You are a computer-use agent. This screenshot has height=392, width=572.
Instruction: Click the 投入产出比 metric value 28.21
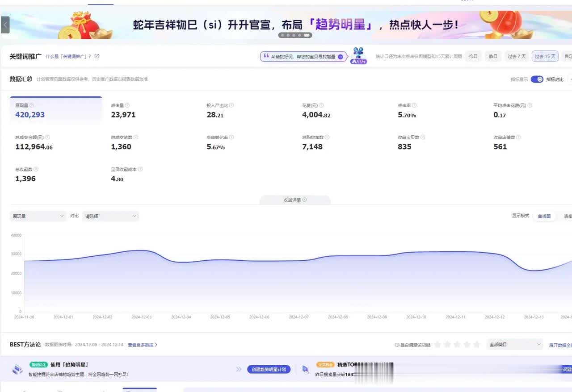tap(215, 115)
